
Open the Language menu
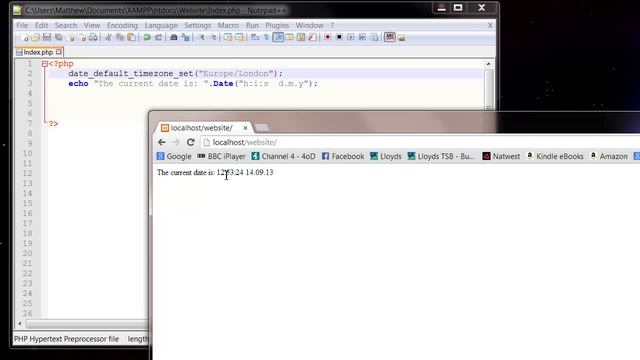pos(161,25)
